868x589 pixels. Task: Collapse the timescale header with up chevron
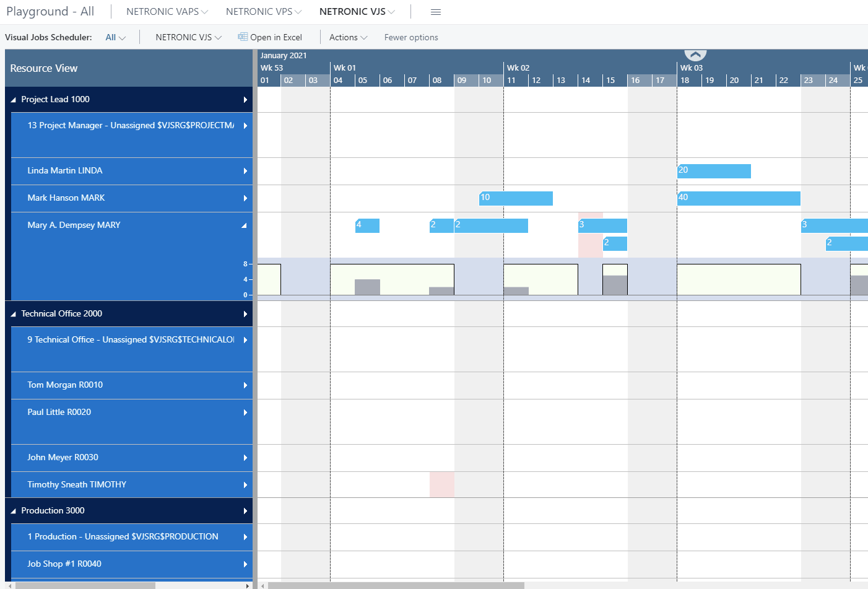pos(695,55)
